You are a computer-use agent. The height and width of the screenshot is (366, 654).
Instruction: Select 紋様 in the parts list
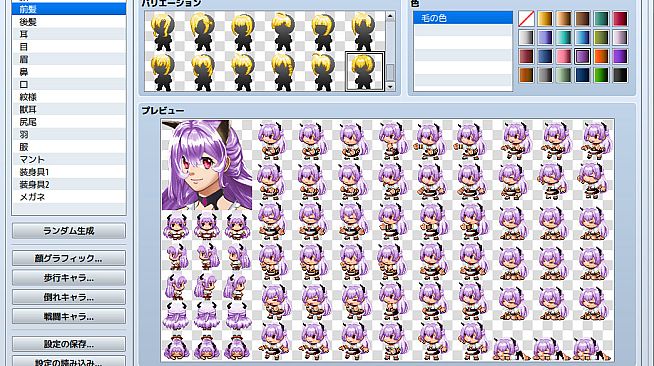point(69,97)
